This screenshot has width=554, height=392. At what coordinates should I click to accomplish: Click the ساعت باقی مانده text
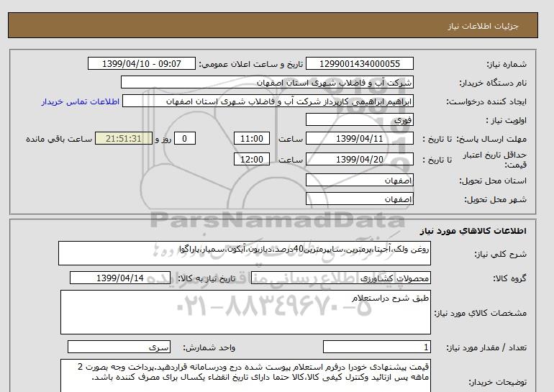[59, 139]
